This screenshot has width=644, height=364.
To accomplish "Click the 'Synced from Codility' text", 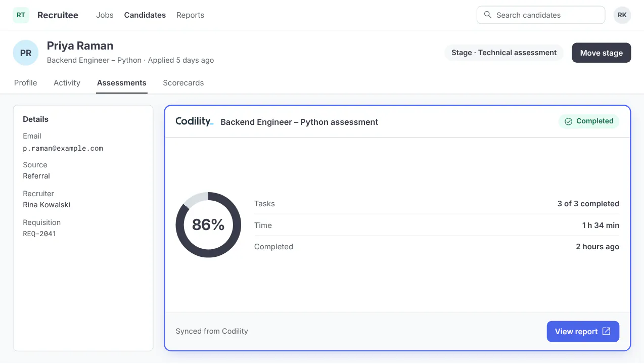I will 212,331.
